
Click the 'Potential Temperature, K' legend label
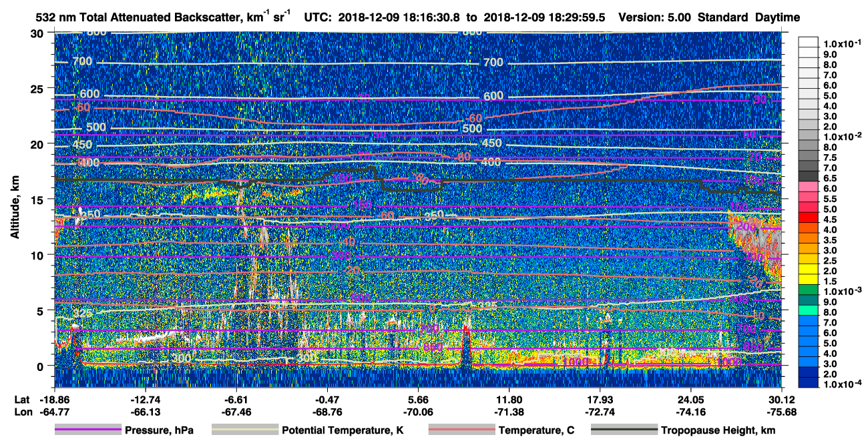point(343,431)
